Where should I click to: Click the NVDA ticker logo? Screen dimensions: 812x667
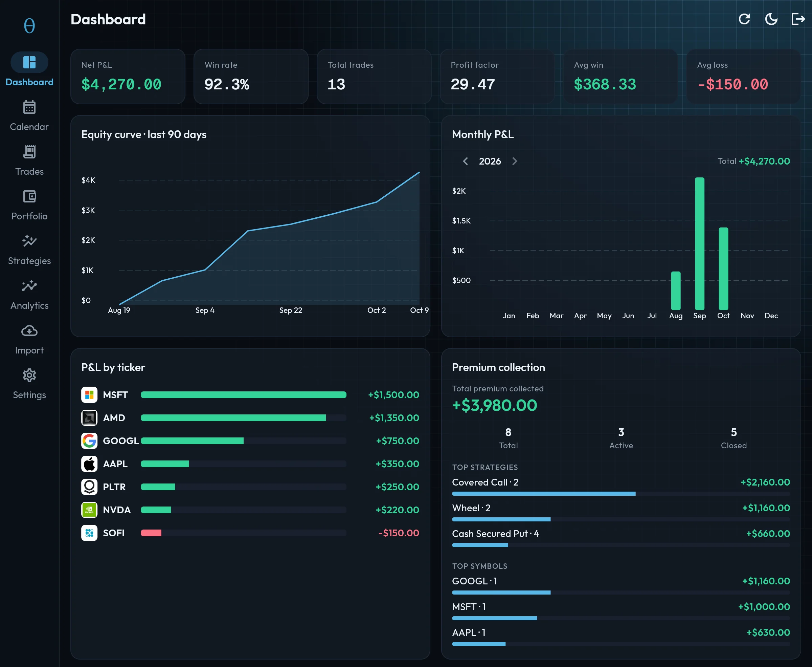(x=89, y=510)
